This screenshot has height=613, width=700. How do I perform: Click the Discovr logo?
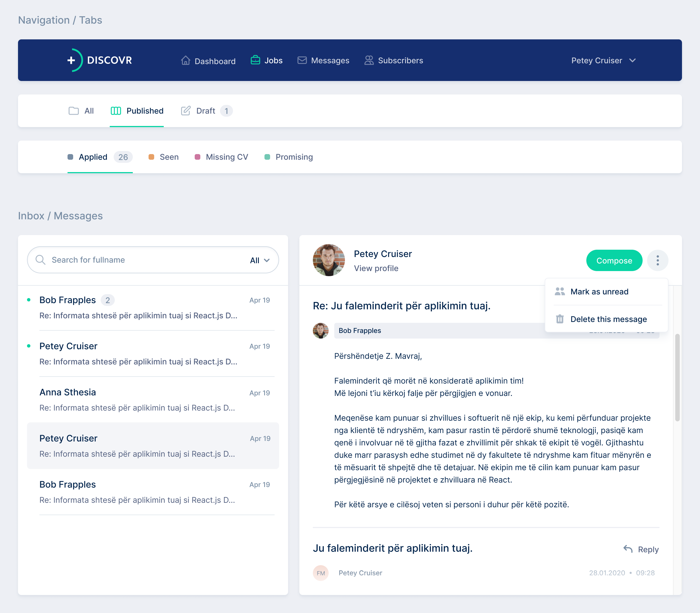(x=100, y=60)
